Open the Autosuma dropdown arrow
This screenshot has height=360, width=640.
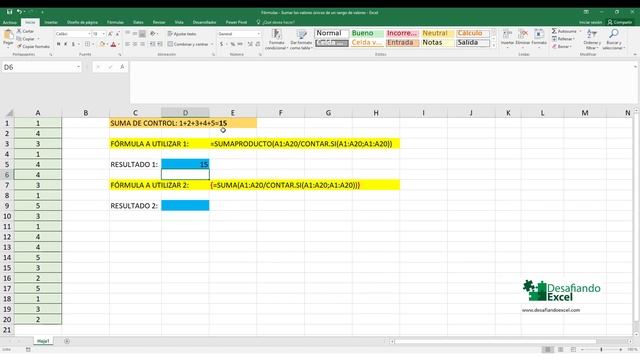[x=580, y=31]
